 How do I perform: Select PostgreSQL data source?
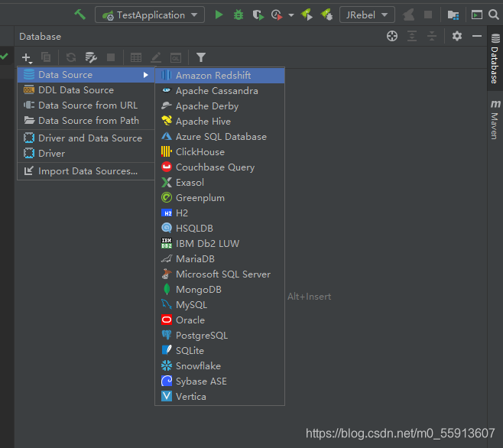click(219, 336)
